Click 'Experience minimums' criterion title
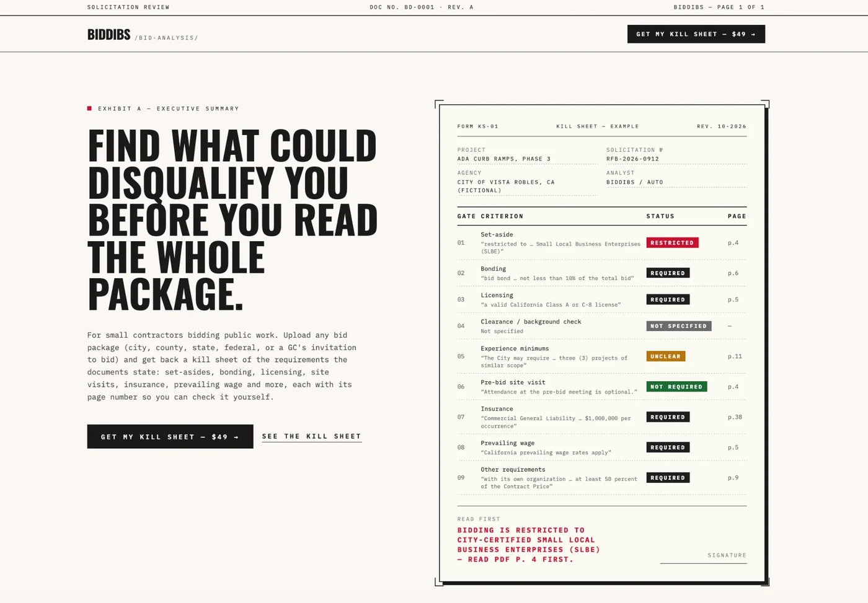 point(515,348)
